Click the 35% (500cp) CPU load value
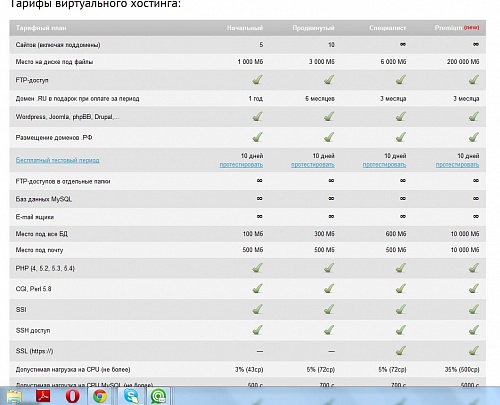500x405 pixels. click(462, 369)
